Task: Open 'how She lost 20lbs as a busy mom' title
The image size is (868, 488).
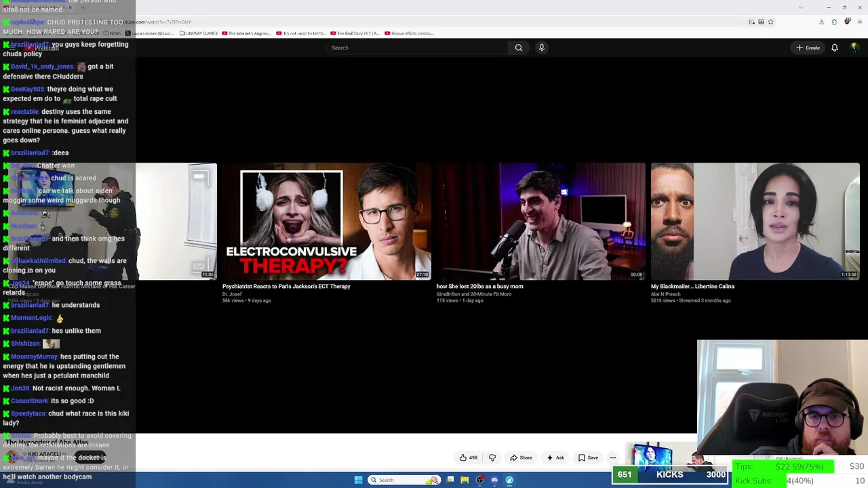Action: tap(479, 286)
